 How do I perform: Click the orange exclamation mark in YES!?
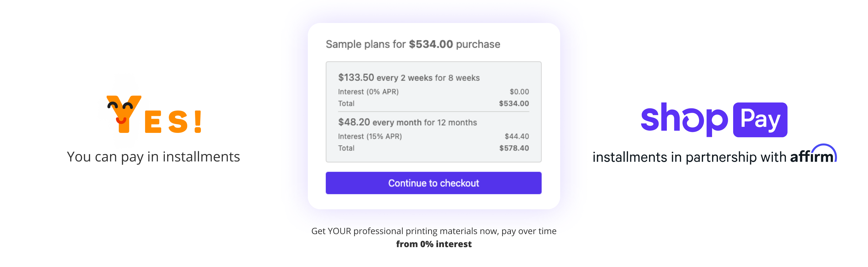coord(198,121)
